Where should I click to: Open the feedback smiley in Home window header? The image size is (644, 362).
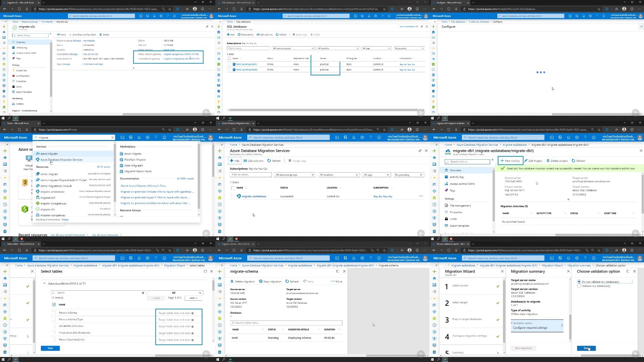pyautogui.click(x=164, y=137)
